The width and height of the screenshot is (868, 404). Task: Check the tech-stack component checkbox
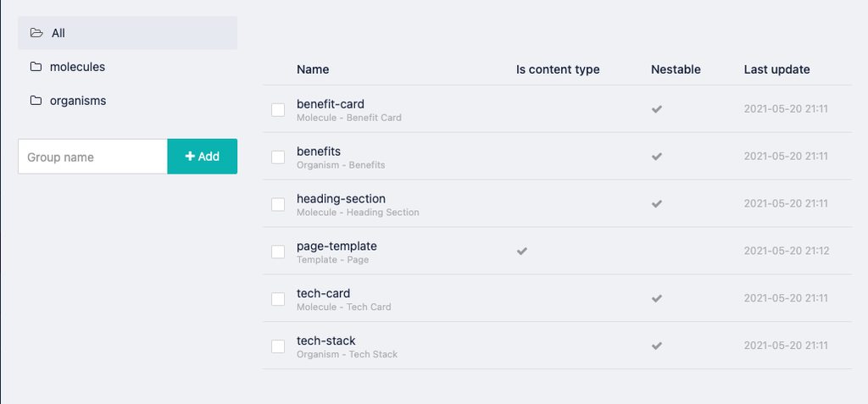pos(278,346)
